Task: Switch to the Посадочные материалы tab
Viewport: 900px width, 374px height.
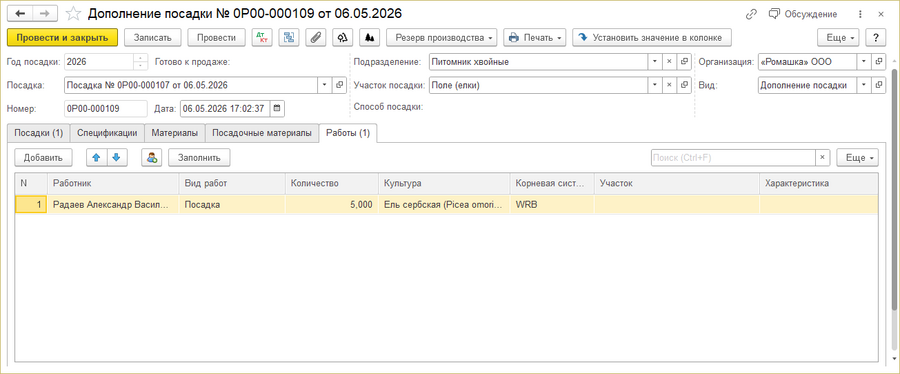Action: point(262,133)
